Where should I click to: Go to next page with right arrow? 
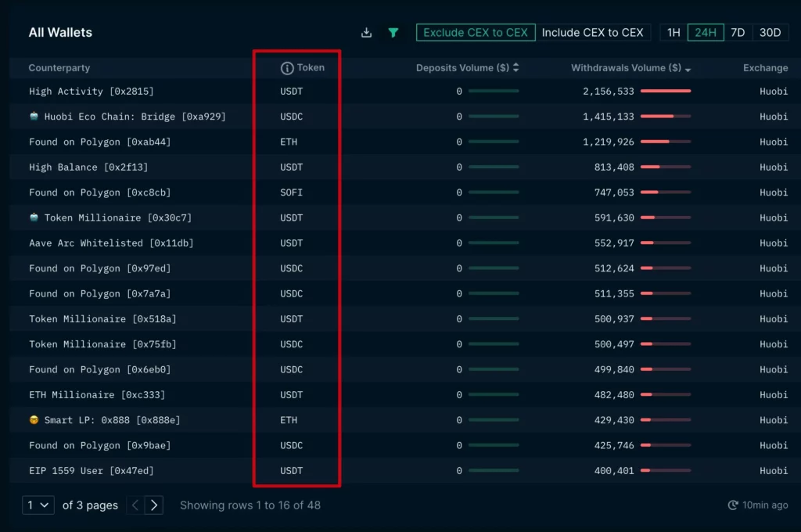click(x=154, y=505)
